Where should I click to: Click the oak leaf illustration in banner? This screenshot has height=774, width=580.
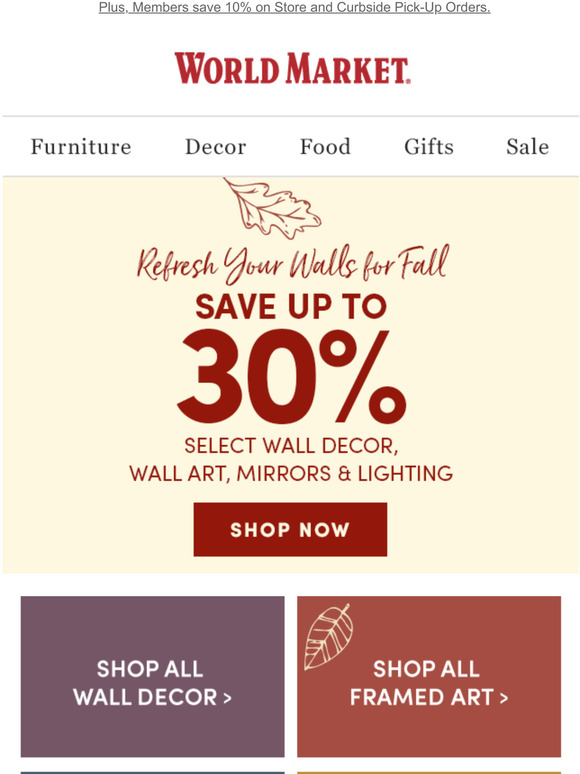(272, 208)
